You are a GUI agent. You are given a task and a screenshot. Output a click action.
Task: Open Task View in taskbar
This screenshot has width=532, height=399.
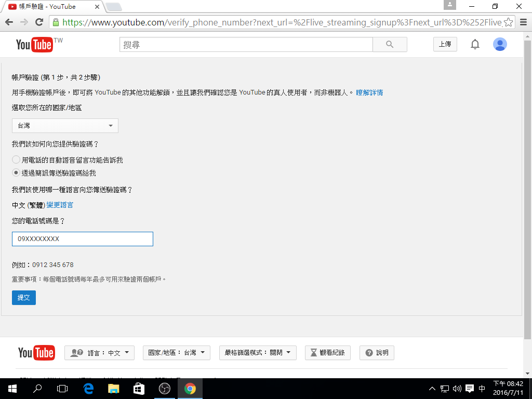62,389
